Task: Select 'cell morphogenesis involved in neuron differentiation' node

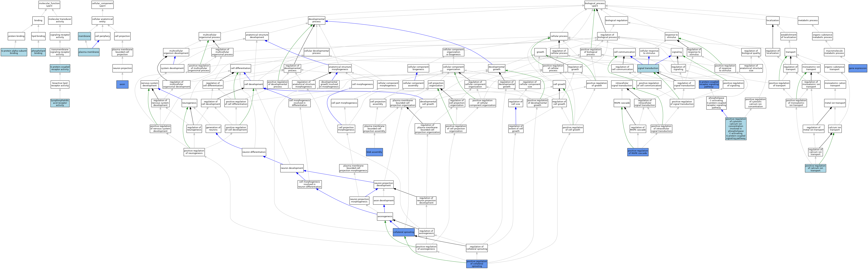Action: pyautogui.click(x=309, y=184)
